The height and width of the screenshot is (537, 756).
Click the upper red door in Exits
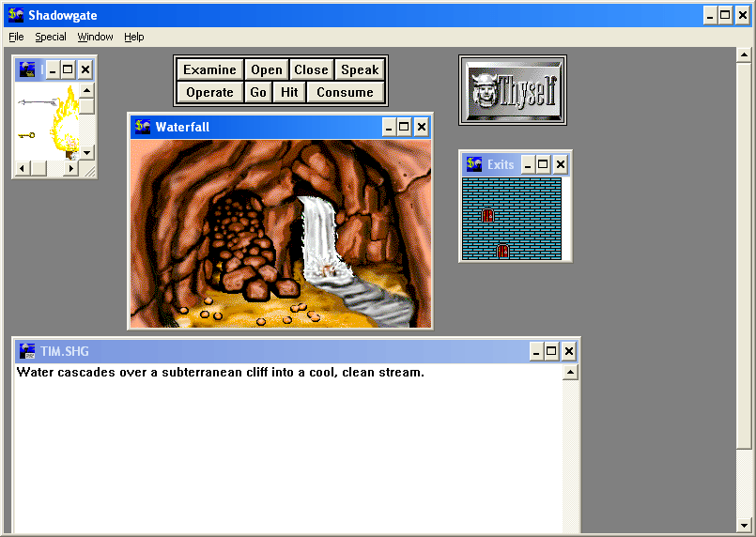tap(487, 215)
